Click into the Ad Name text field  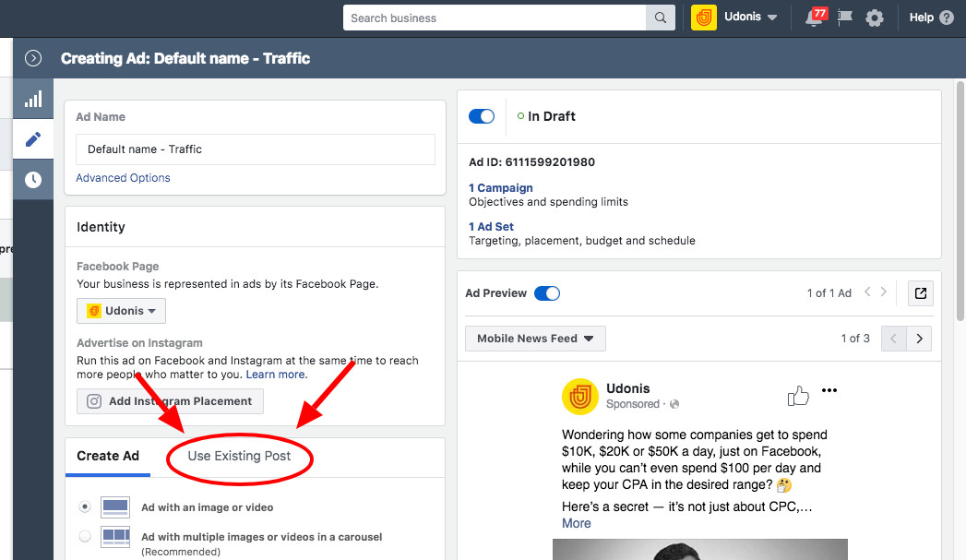pos(255,149)
